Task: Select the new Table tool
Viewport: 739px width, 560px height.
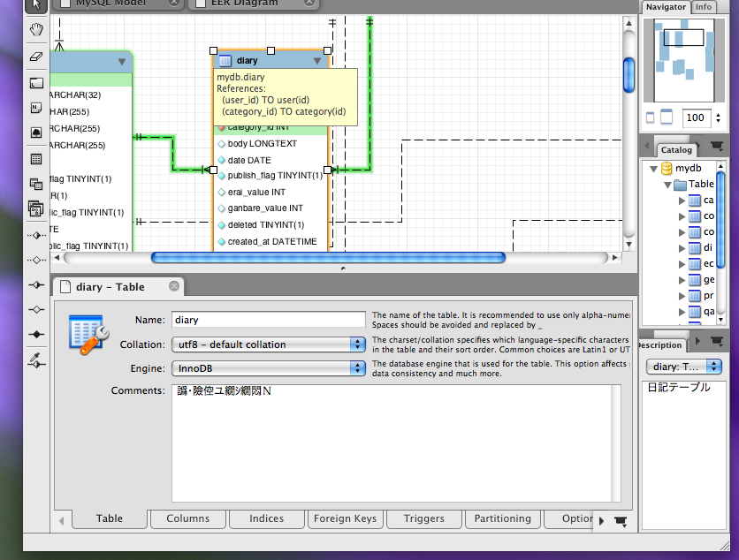Action: tap(35, 159)
